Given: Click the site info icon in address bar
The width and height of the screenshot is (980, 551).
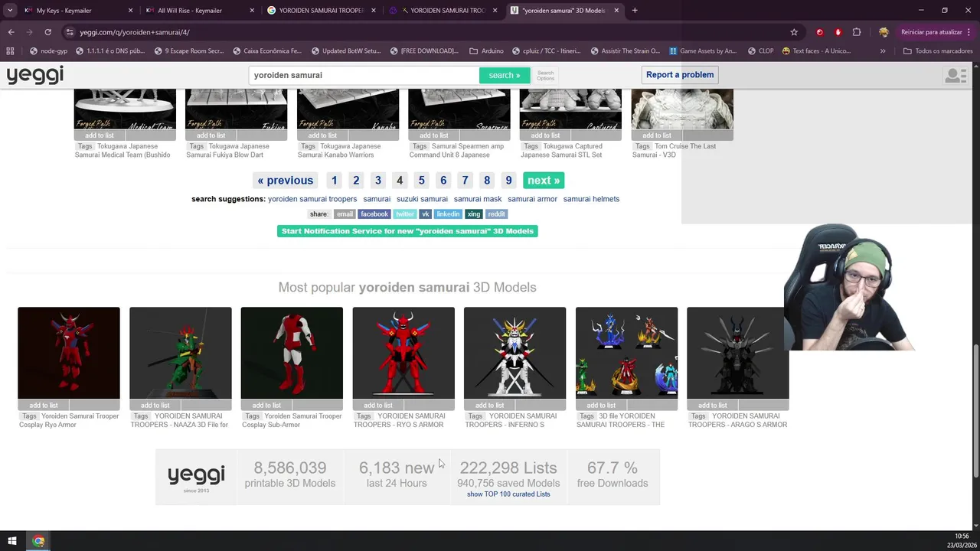Looking at the screenshot, I should (70, 32).
